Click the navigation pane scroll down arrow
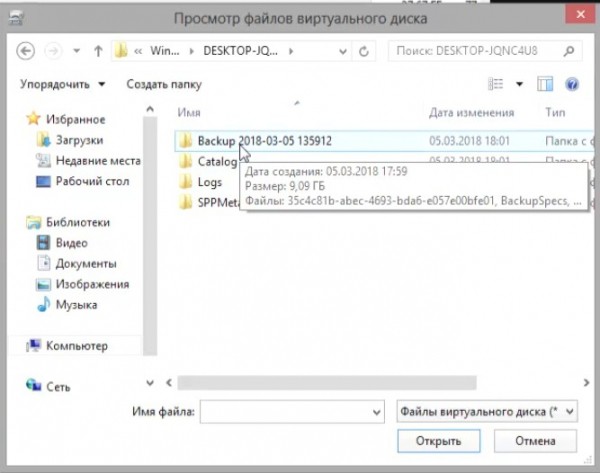Viewport: 600px width, 473px height. tap(150, 383)
